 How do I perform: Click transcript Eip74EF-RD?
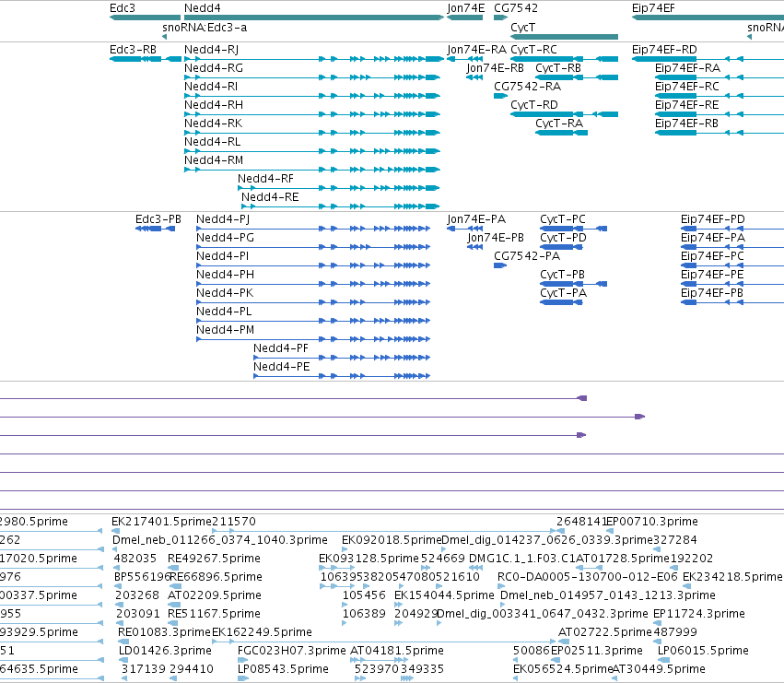point(708,59)
